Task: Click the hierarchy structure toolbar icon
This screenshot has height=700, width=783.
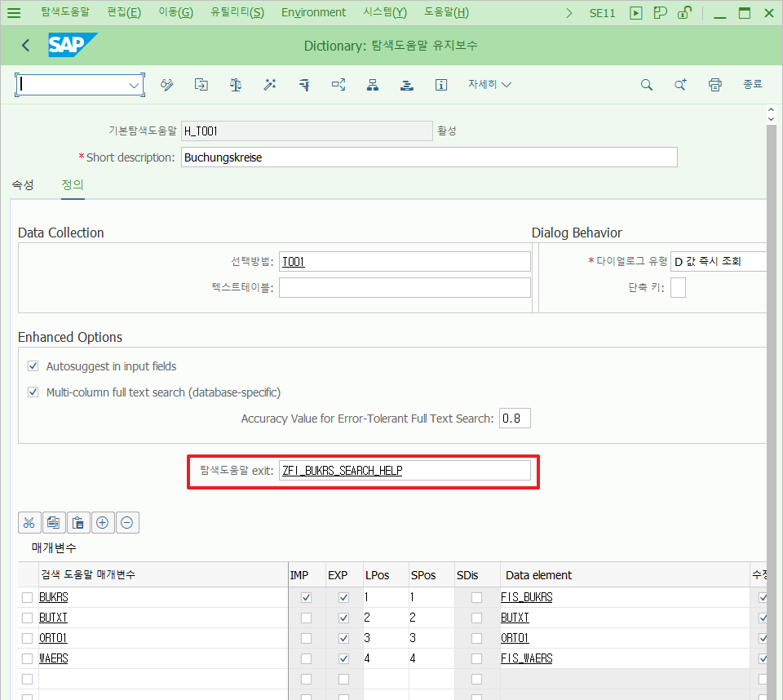Action: coord(373,84)
